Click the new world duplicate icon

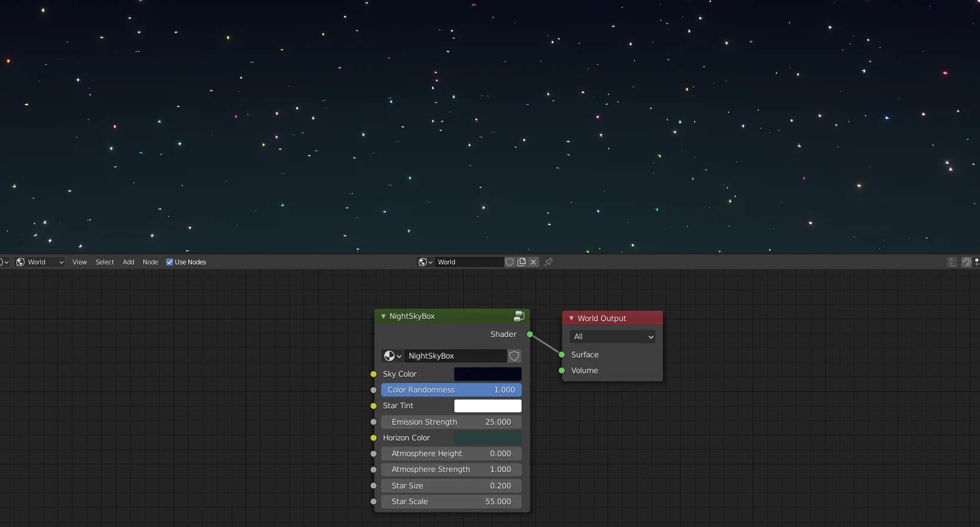pos(521,262)
